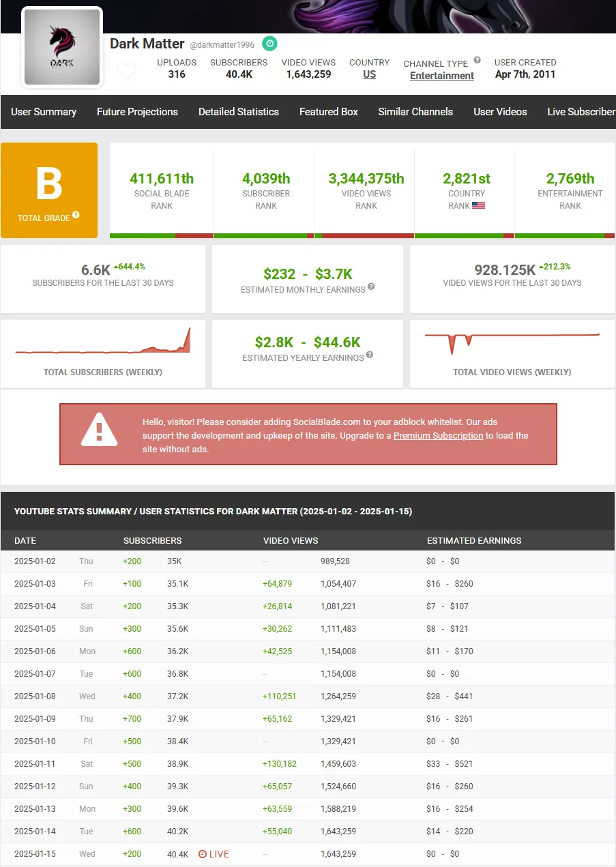
Task: Click the Apr 7th, 2011 created date
Action: tap(525, 74)
